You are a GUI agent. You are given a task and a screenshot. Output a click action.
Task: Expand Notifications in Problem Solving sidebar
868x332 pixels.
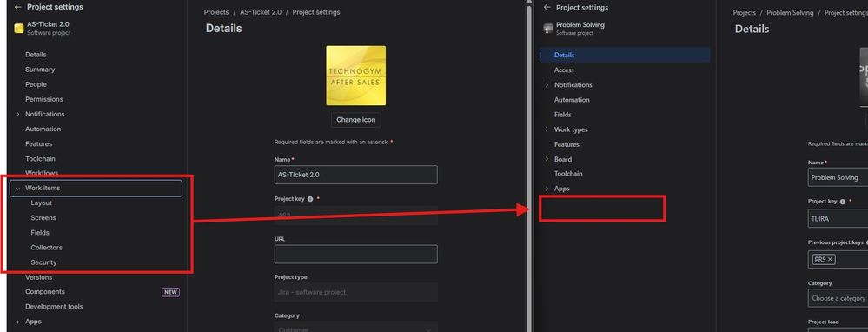click(547, 84)
